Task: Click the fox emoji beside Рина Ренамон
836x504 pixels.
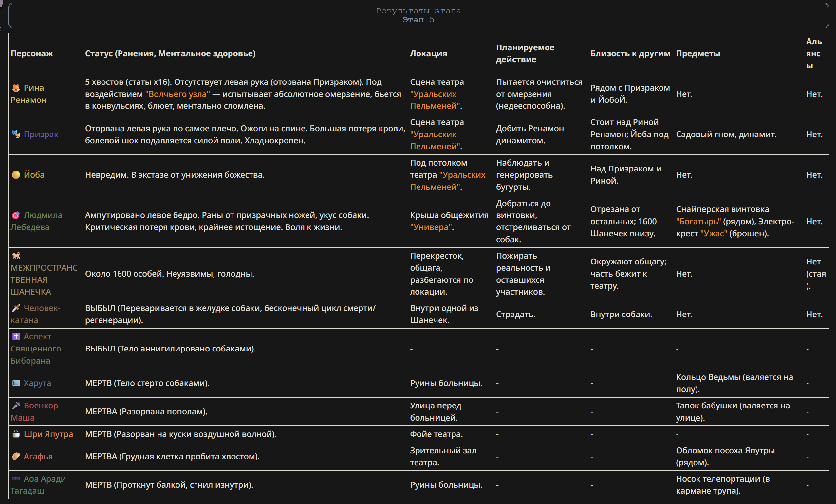Action: [x=16, y=88]
